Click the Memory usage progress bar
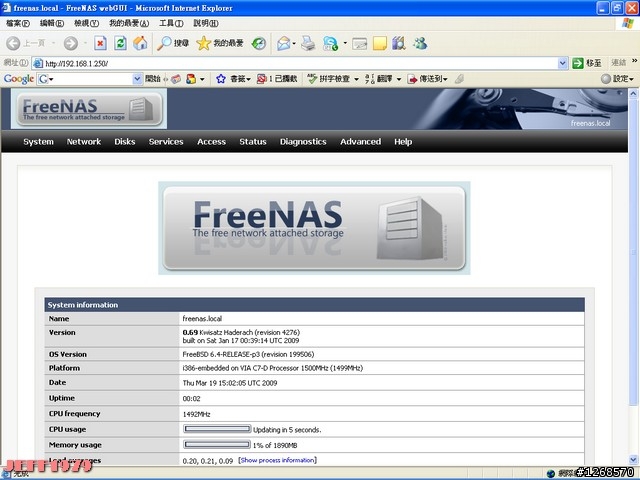The height and width of the screenshot is (480, 640). point(217,444)
